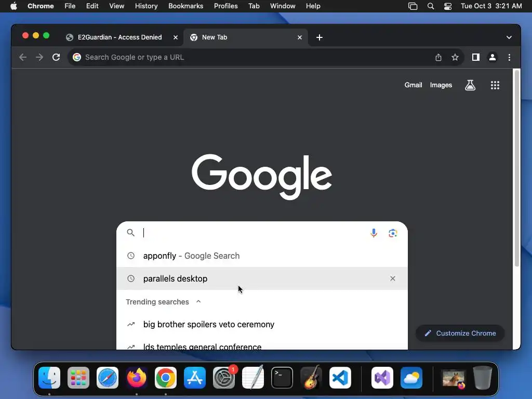Select parallels desktop suggestion

262,278
